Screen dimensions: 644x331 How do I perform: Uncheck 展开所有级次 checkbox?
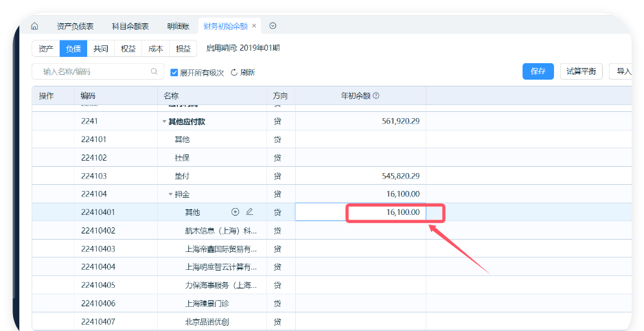174,72
